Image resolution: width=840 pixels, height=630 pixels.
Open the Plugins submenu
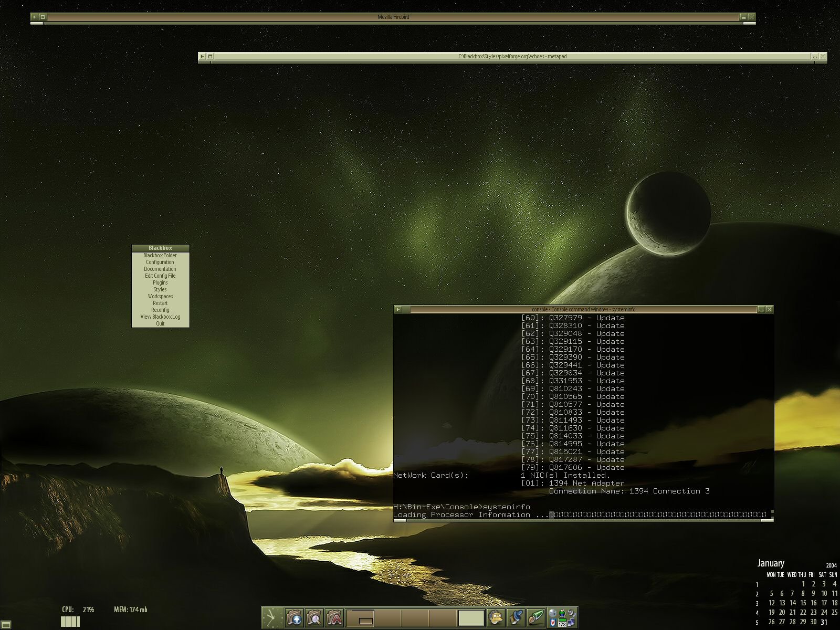(160, 282)
